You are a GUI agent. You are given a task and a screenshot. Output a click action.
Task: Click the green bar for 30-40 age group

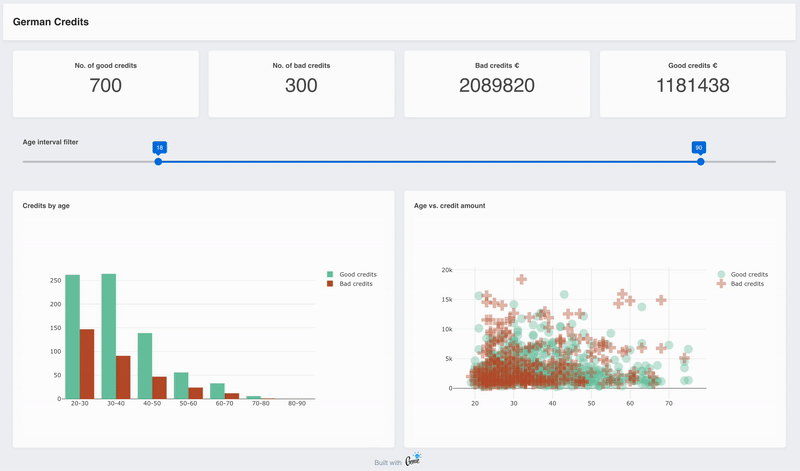point(109,336)
